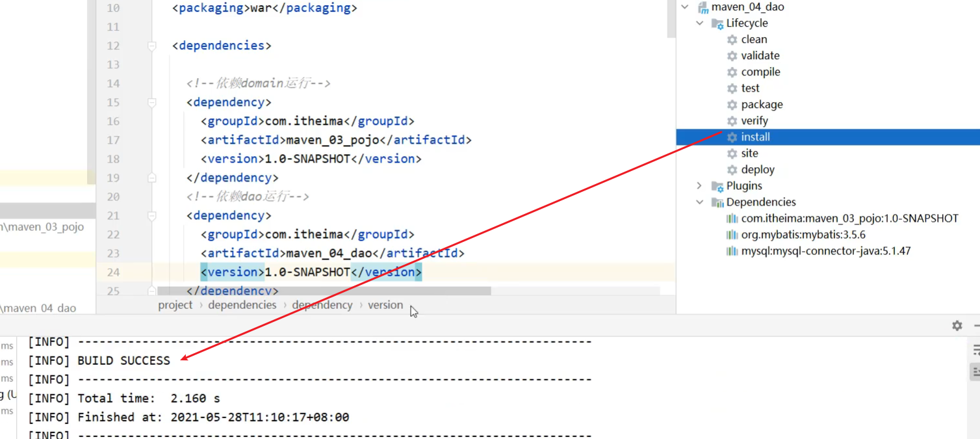This screenshot has width=980, height=439.
Task: Click the 'dependencies' breadcrumb
Action: point(242,305)
